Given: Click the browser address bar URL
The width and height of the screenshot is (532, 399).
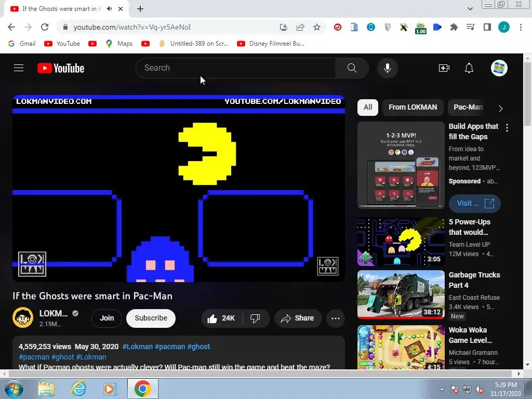Looking at the screenshot, I should click(132, 27).
